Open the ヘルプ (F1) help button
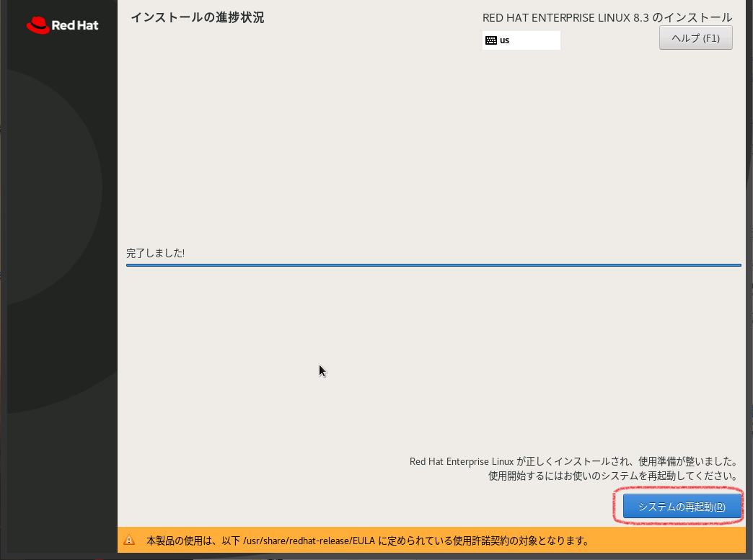 tap(695, 38)
